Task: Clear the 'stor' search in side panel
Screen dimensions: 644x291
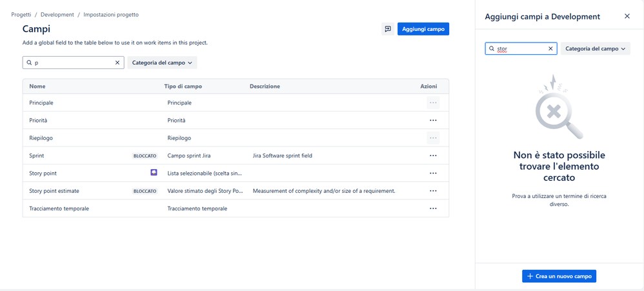Action: coord(550,48)
